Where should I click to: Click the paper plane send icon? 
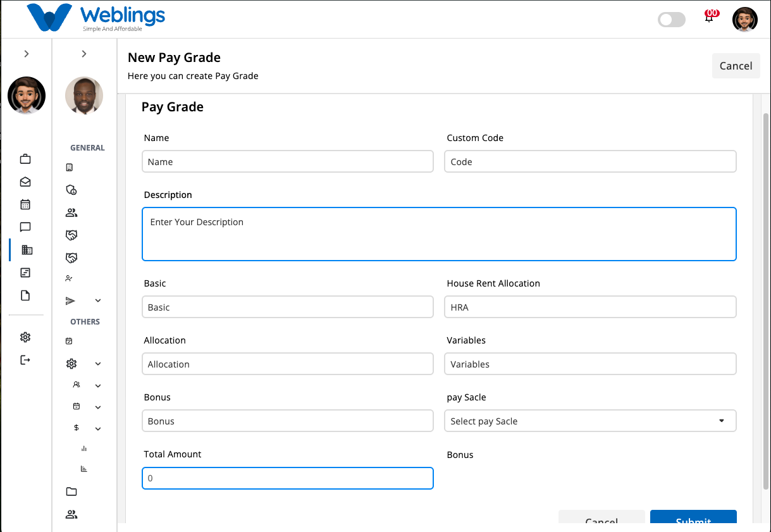click(71, 301)
